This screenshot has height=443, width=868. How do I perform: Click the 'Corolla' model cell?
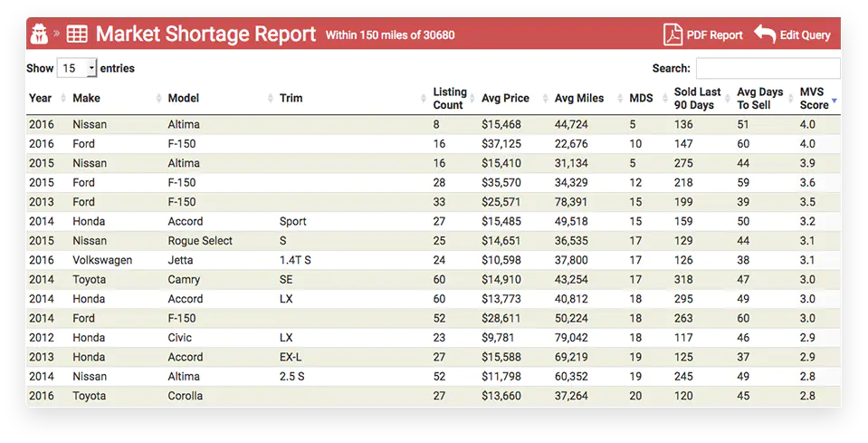point(186,396)
